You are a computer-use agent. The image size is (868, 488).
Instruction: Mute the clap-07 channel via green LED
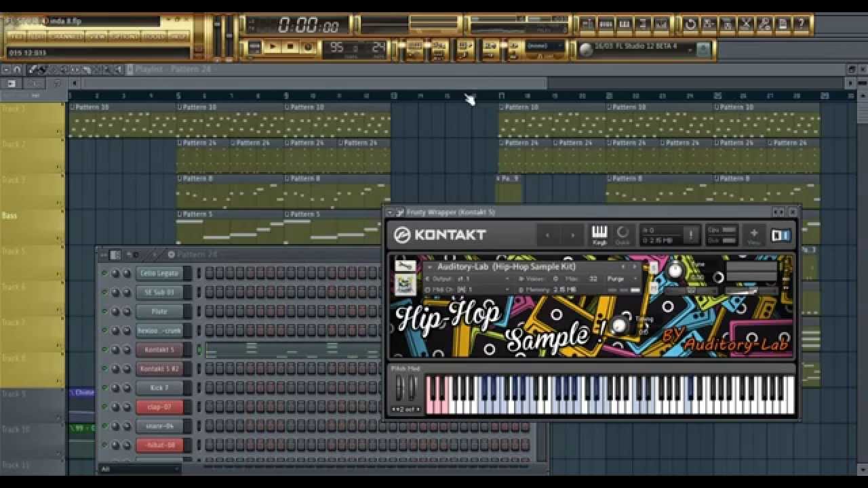pyautogui.click(x=104, y=407)
